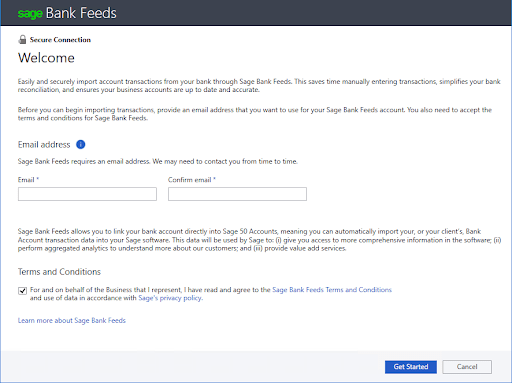Uncheck the terms and conditions agreement checkbox
The width and height of the screenshot is (512, 383).
point(22,291)
